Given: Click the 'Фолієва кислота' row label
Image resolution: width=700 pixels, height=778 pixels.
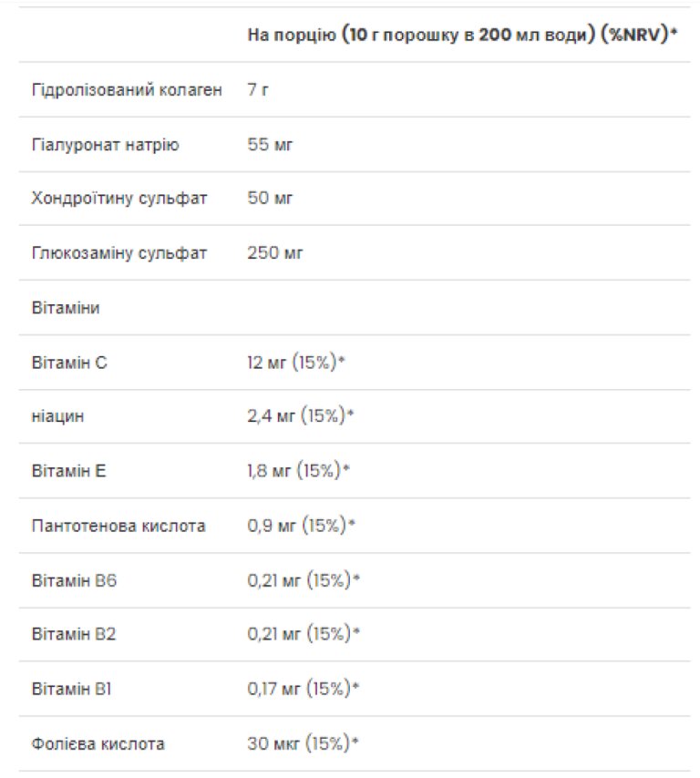Looking at the screenshot, I should [x=98, y=743].
